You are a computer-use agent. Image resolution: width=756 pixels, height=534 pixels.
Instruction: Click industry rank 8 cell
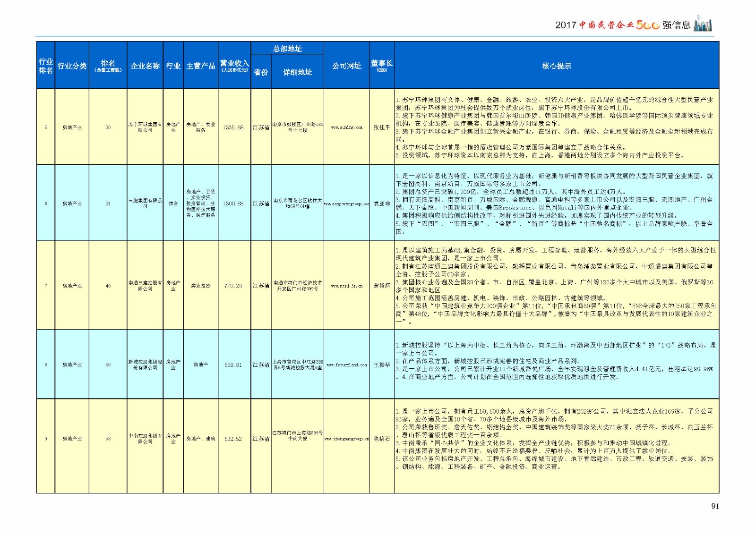coord(46,365)
